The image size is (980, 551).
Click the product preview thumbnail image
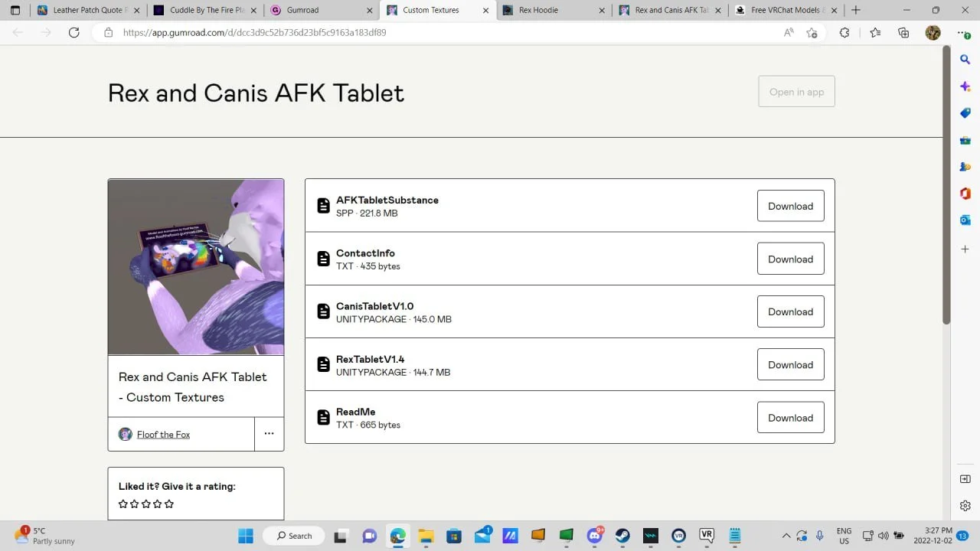[x=196, y=267]
